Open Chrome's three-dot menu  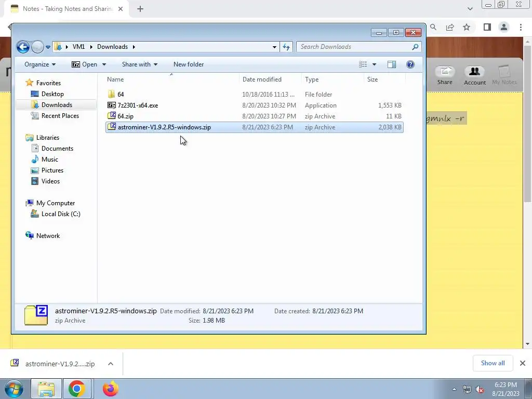tap(521, 27)
